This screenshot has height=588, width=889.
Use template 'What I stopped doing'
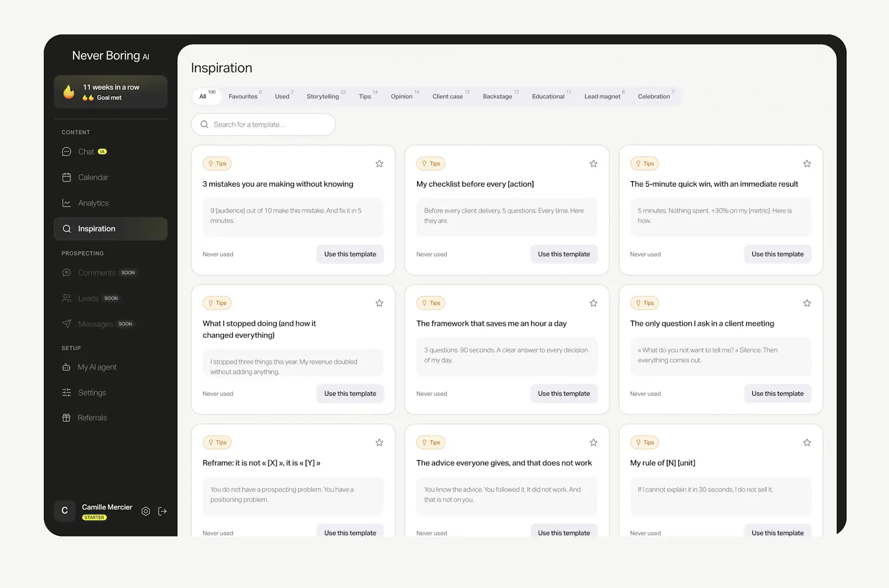[350, 393]
